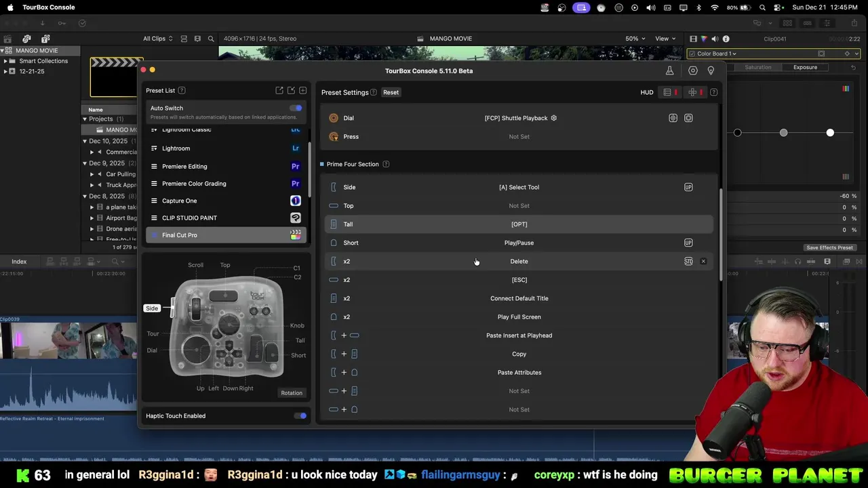Click the rightmost exposure puck on color board
Screen dimensions: 868x488
coord(830,133)
